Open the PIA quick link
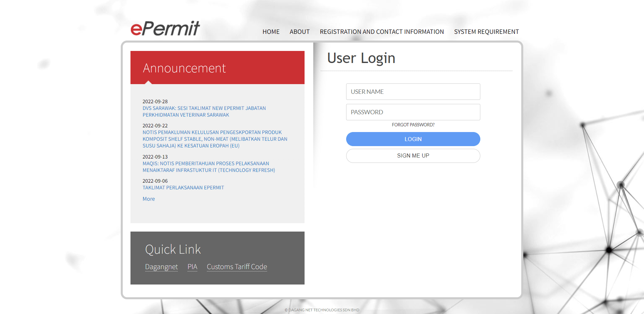Image resolution: width=644 pixels, height=314 pixels. tap(192, 267)
